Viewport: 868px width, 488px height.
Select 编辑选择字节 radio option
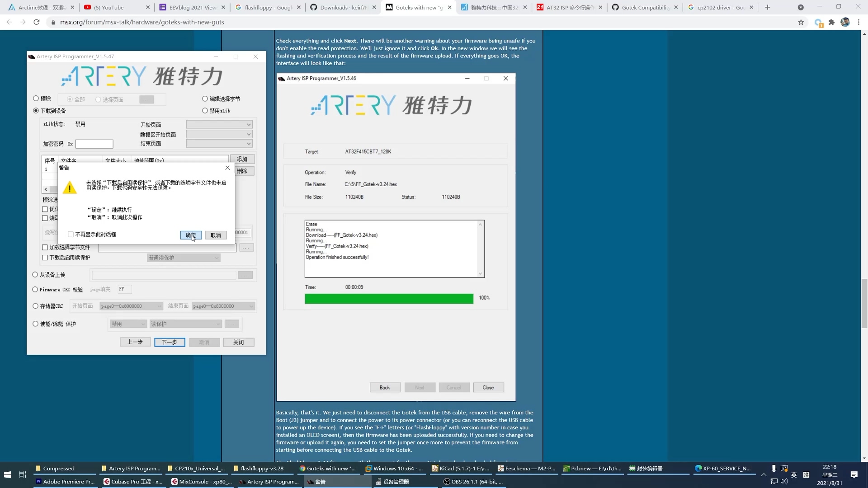click(205, 99)
